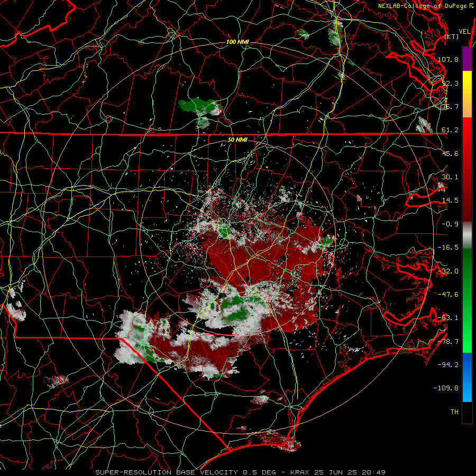Click the 100 NMI range ring label
This screenshot has width=476, height=476.
[237, 42]
